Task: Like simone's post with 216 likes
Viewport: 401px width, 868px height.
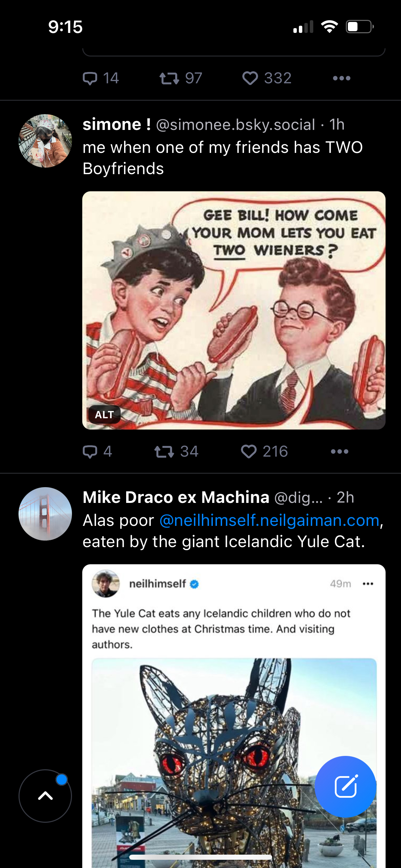Action: [249, 451]
